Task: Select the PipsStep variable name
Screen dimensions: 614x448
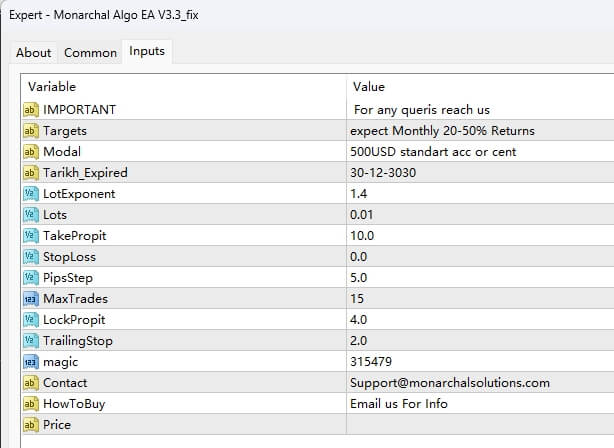Action: click(x=68, y=278)
